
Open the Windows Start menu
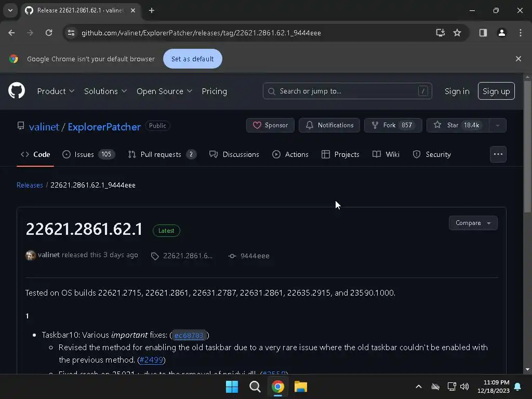click(x=232, y=387)
